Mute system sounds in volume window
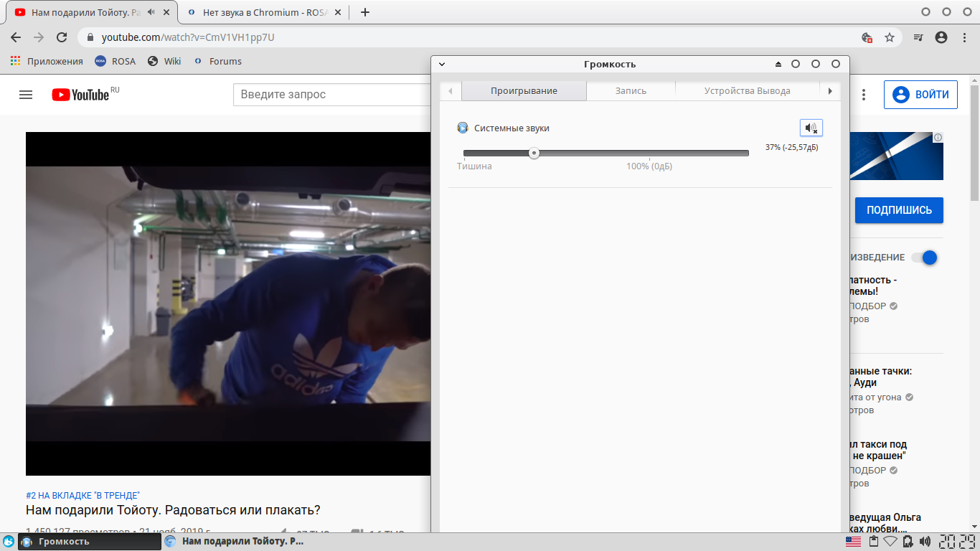This screenshot has height=551, width=980. click(811, 128)
